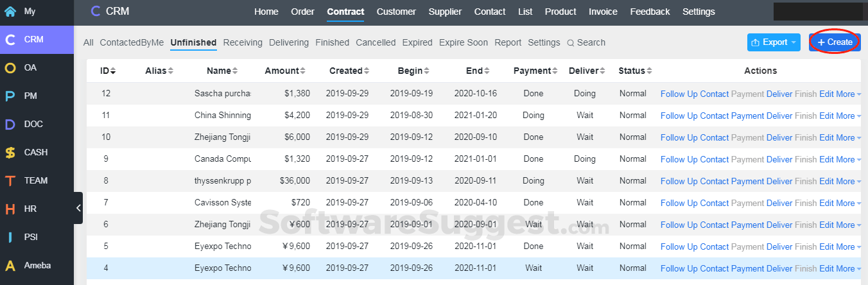Image resolution: width=868 pixels, height=285 pixels.
Task: Toggle sort on the Status column
Action: (649, 71)
